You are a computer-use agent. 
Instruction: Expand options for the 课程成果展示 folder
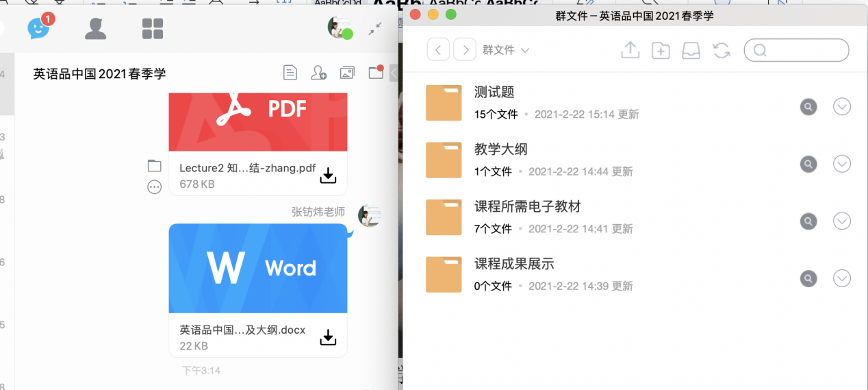pos(842,278)
